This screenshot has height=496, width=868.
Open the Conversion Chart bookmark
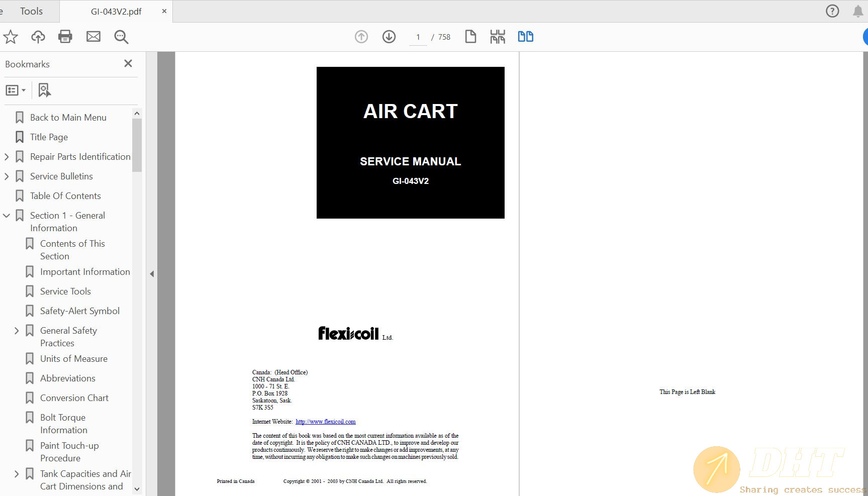pos(74,398)
